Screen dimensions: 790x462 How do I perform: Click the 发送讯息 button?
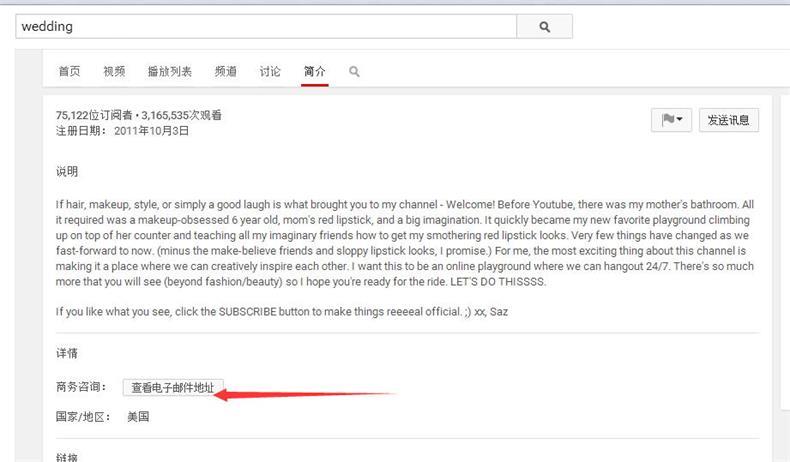pos(729,120)
